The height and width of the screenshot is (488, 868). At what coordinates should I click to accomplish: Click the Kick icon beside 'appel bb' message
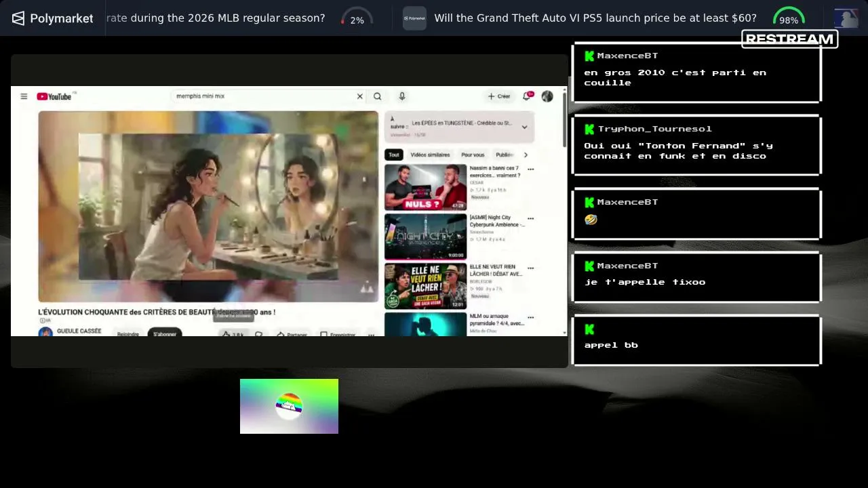pyautogui.click(x=589, y=329)
